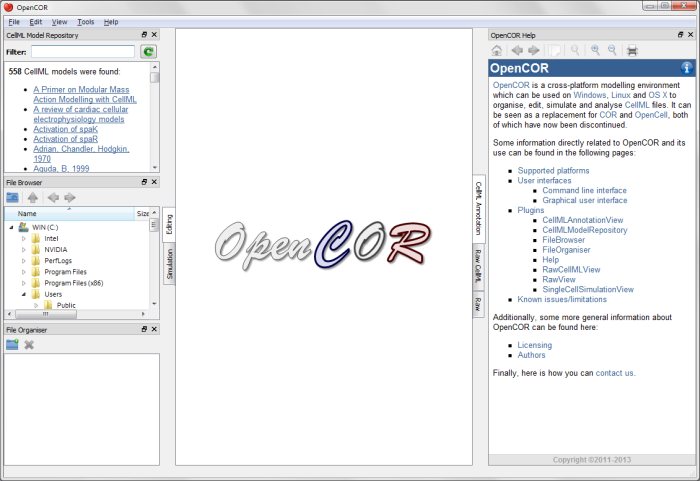This screenshot has width=700, height=481.
Task: Go back in OpenCOR Help
Action: click(517, 50)
